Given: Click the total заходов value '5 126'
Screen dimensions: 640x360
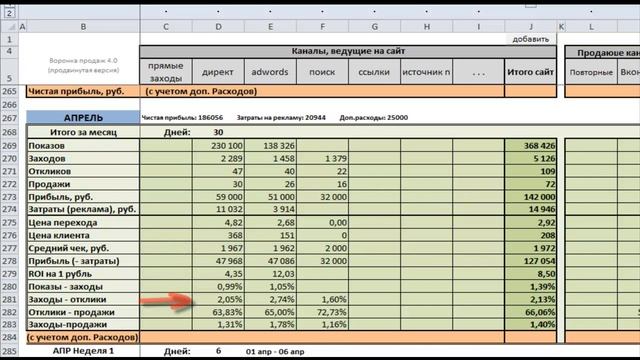Looking at the screenshot, I should tap(531, 158).
